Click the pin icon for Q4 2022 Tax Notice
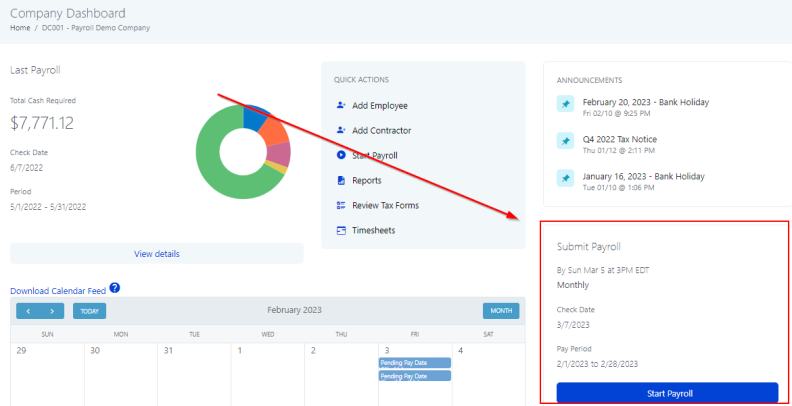 [x=565, y=141]
